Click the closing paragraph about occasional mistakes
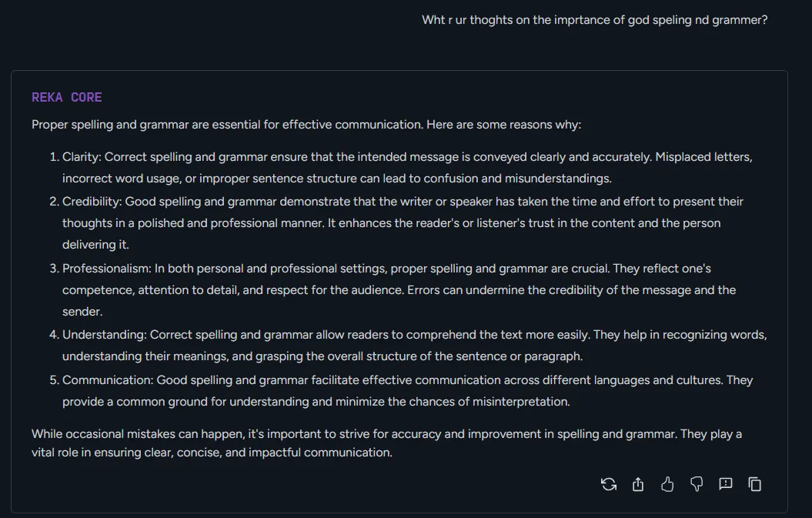 pos(385,443)
